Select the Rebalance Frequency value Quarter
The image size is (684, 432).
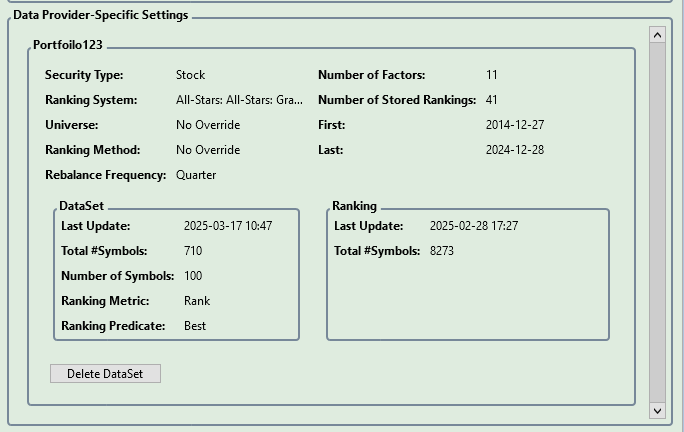click(196, 175)
